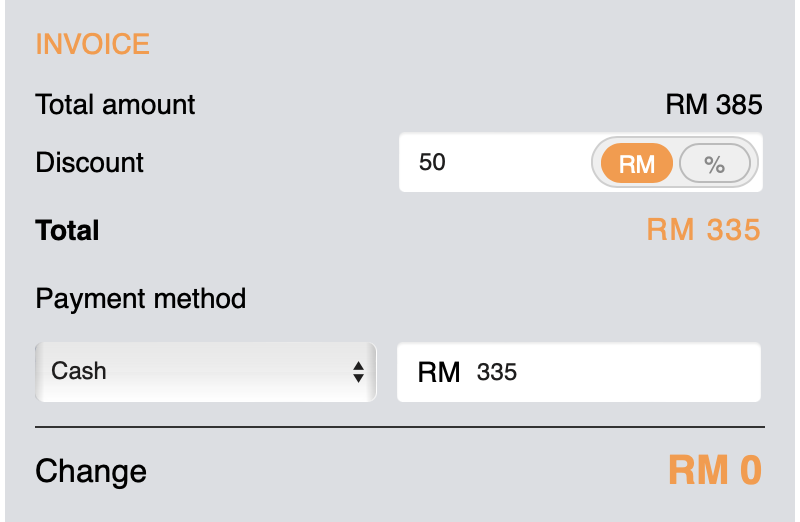Click the word Cash in payment selector
The height and width of the screenshot is (522, 800).
(79, 371)
